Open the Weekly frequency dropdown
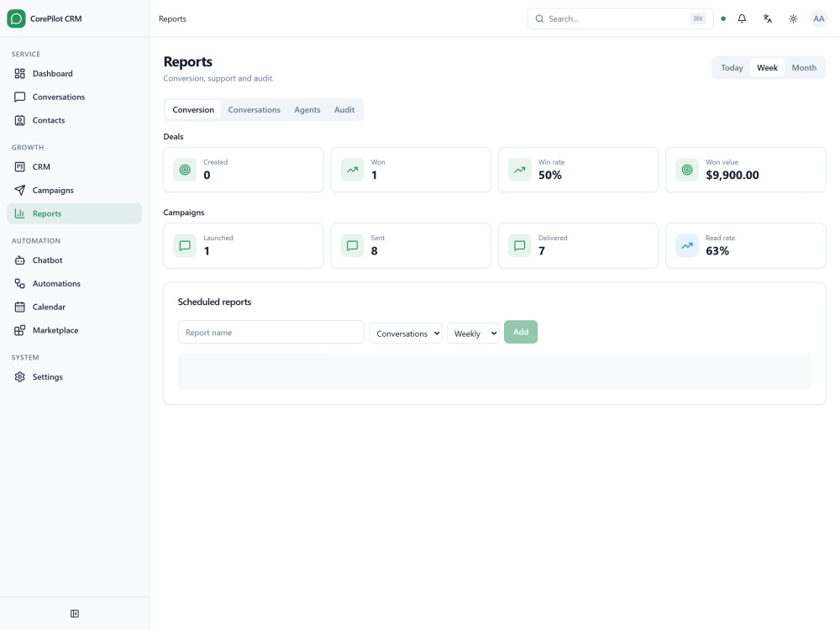Screen dimensions: 840x630 [x=473, y=333]
